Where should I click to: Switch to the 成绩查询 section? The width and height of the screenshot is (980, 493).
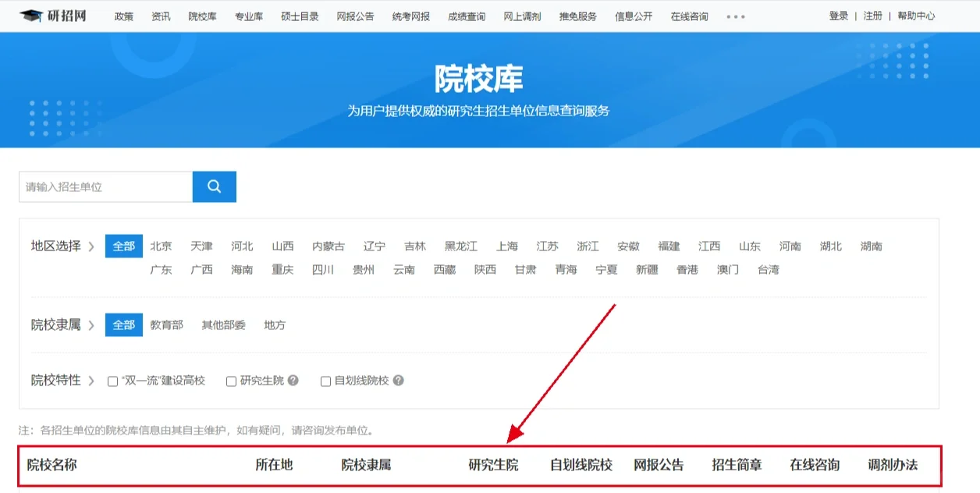tap(466, 16)
